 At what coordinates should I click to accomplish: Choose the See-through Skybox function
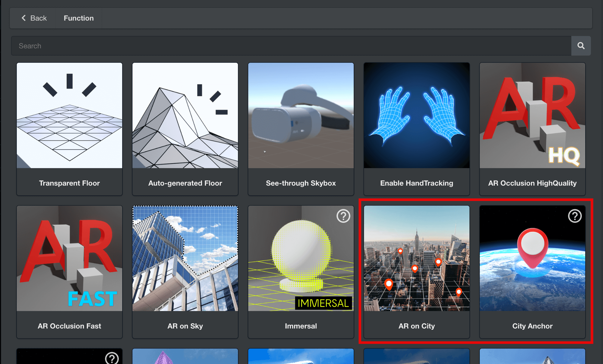tap(301, 129)
